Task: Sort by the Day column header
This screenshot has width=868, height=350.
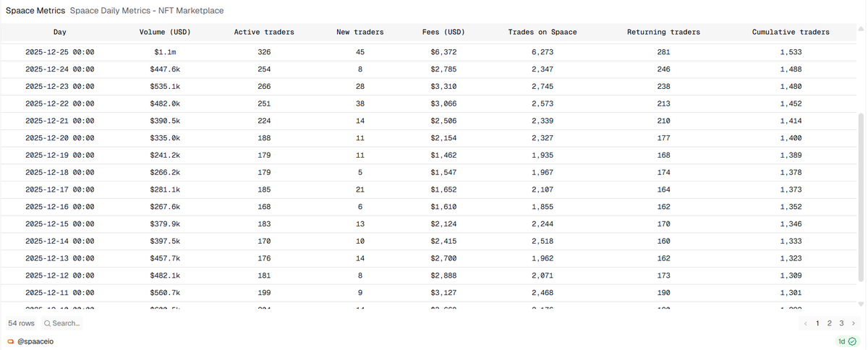Action: click(59, 32)
